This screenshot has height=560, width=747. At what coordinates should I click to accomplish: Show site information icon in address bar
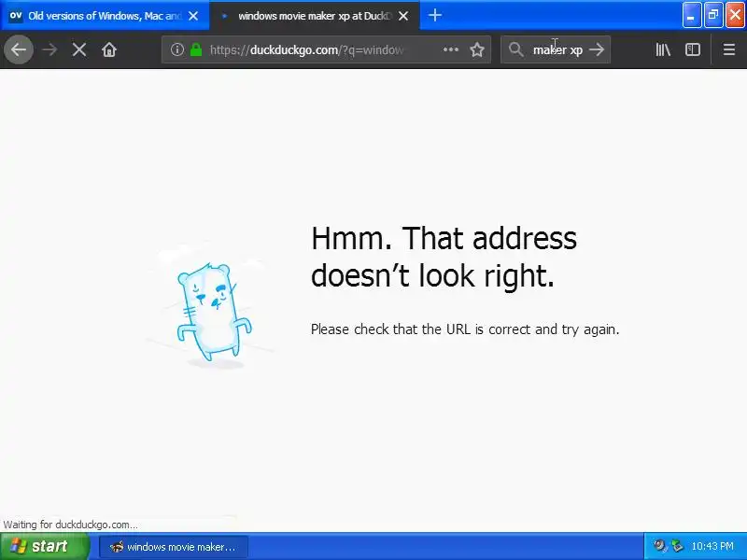coord(176,49)
